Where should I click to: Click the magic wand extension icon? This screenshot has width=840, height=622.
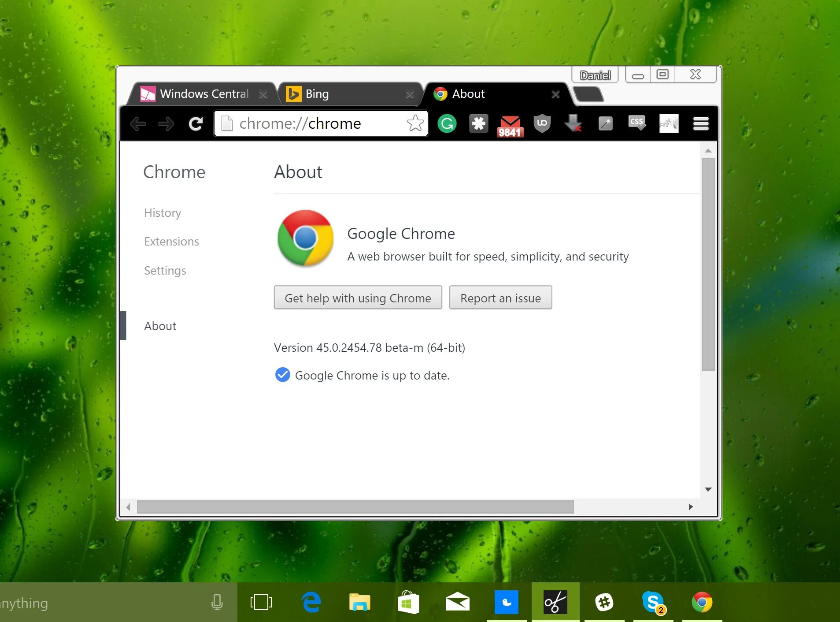click(606, 123)
